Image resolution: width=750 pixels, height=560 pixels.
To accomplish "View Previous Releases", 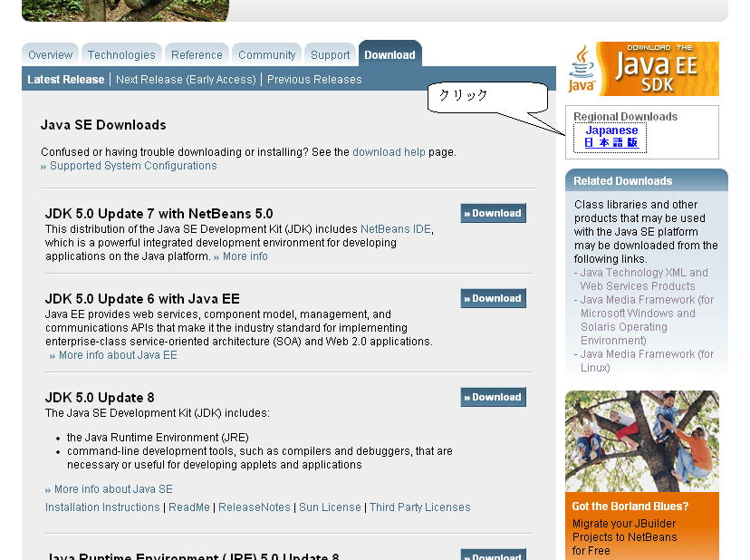I will tap(314, 80).
